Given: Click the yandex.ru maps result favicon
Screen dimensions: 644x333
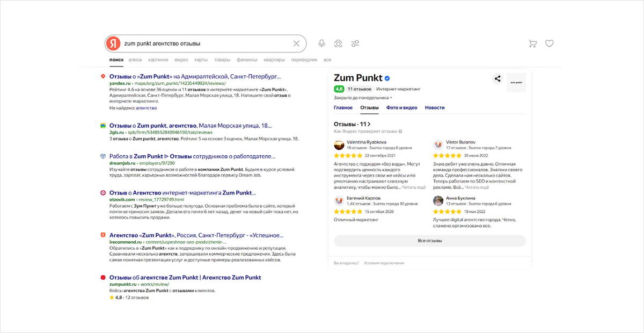Looking at the screenshot, I should (x=103, y=76).
